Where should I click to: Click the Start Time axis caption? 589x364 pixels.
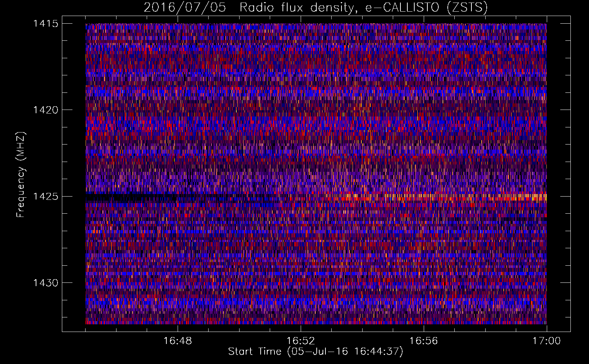point(316,352)
